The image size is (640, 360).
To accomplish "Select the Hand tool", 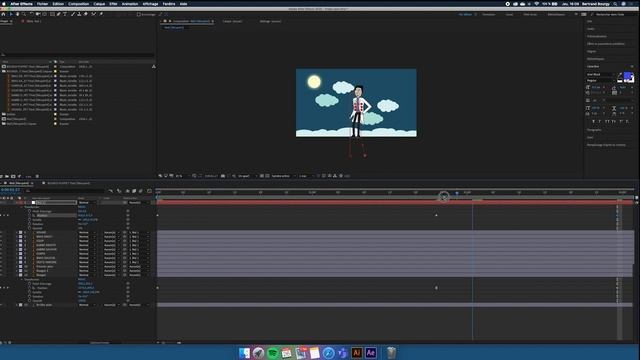I will click(18, 14).
